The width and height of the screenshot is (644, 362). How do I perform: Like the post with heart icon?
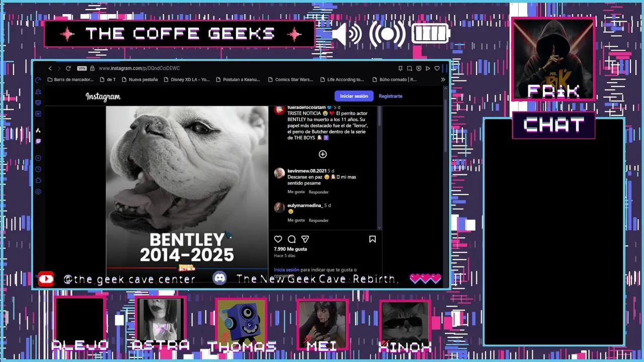[x=278, y=239]
